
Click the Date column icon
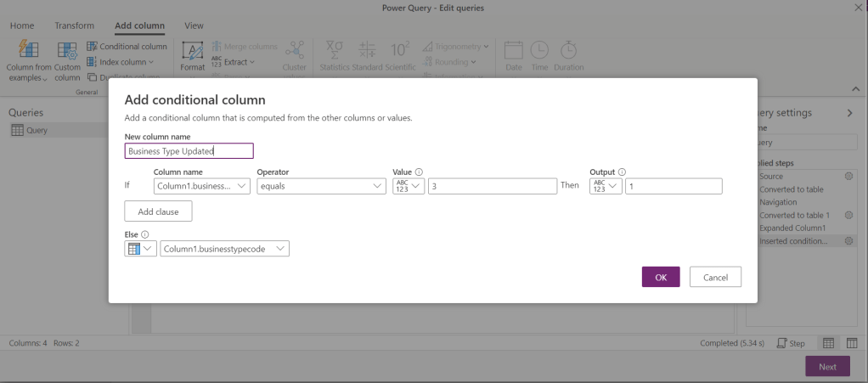pos(513,51)
